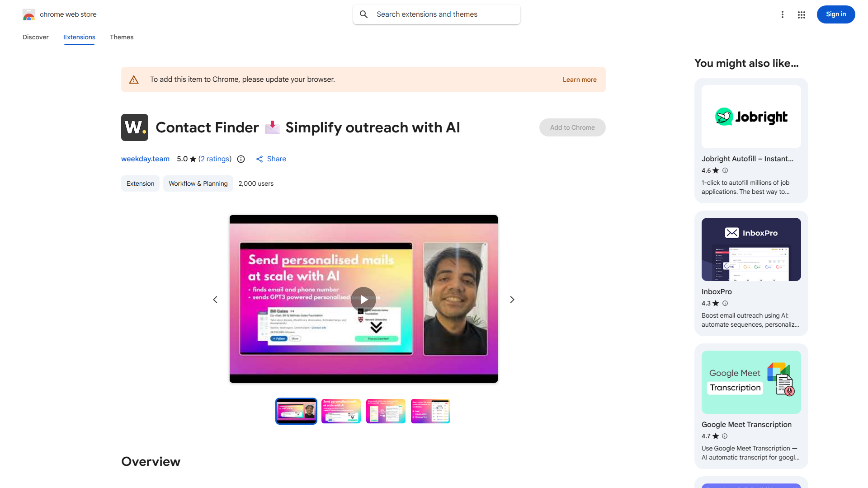Click the ratings info icon beside 2 ratings
The height and width of the screenshot is (488, 868).
[x=241, y=159]
